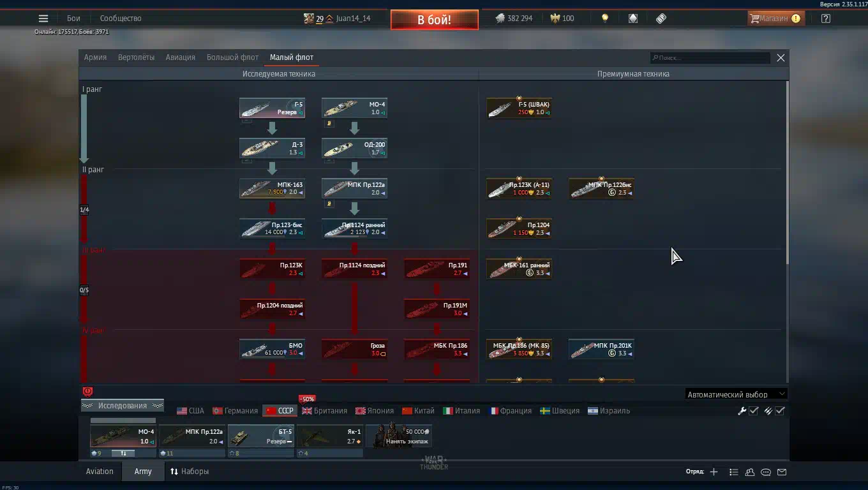Select the locked Пр.123К vessel
The width and height of the screenshot is (868, 490).
pos(272,269)
